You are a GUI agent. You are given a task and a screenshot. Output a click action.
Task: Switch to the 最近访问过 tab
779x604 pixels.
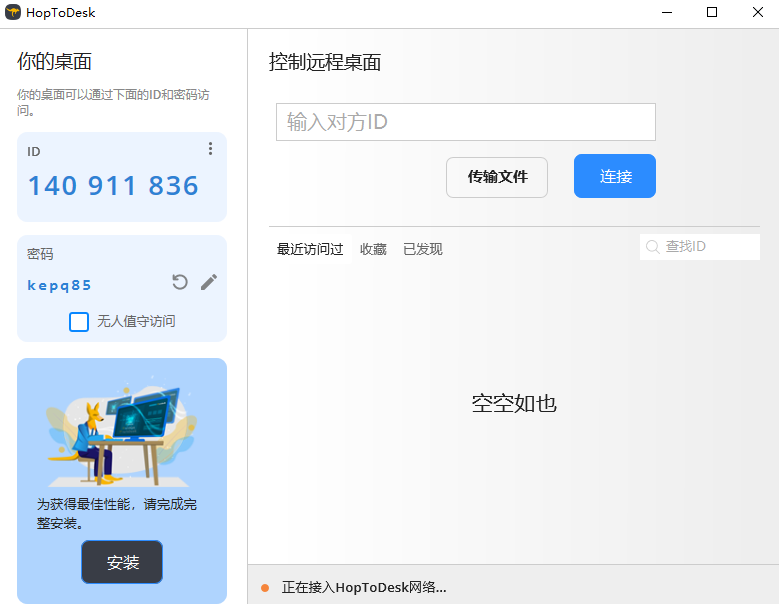click(310, 249)
